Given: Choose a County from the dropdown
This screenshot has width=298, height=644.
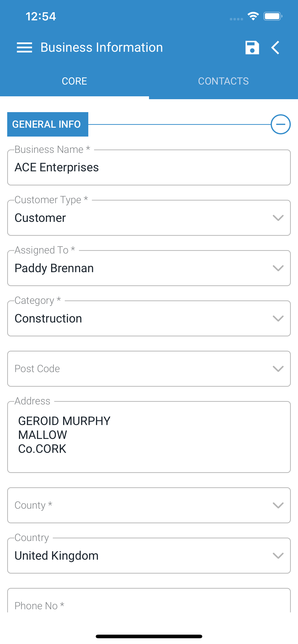Looking at the screenshot, I should (149, 505).
